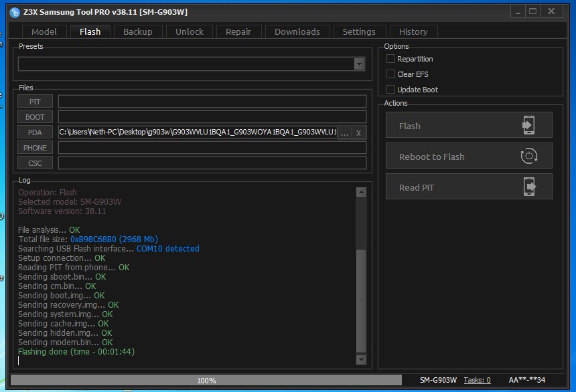This screenshot has width=576, height=392.
Task: Close the Z3X Samsung Tool window
Action: coord(551,12)
